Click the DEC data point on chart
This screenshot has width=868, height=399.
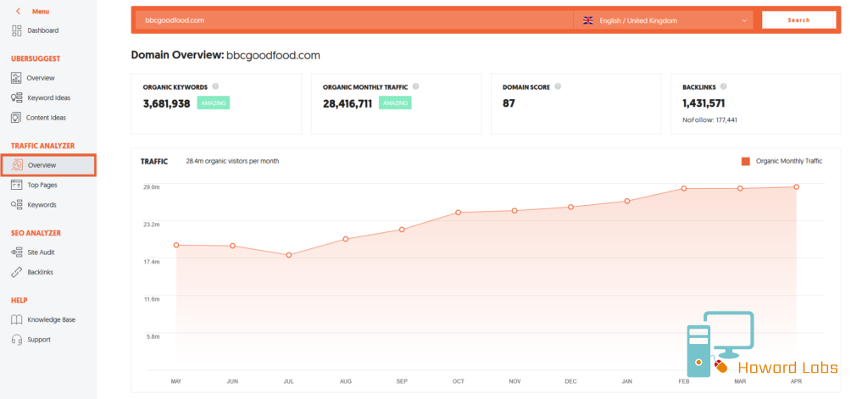(x=570, y=207)
